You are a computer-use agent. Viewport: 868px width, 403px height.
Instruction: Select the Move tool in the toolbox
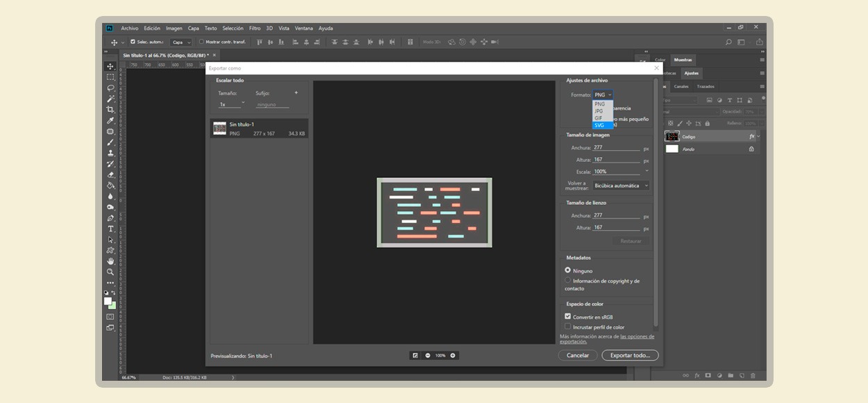pos(110,67)
